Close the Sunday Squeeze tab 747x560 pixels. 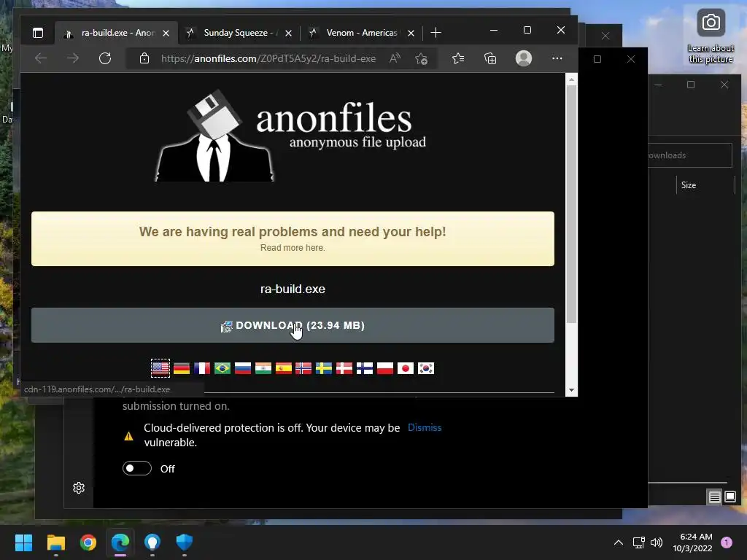pyautogui.click(x=288, y=33)
